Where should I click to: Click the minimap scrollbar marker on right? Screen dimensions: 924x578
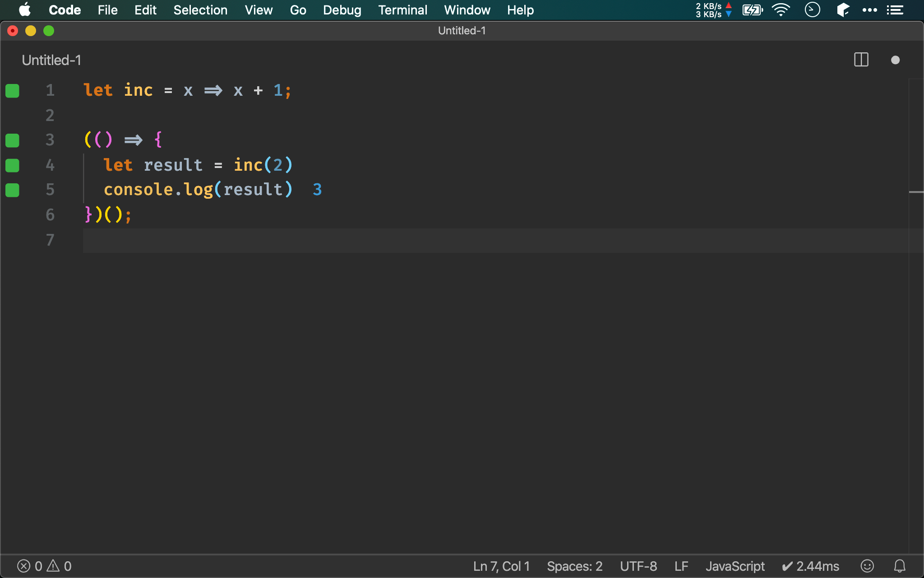tap(916, 192)
